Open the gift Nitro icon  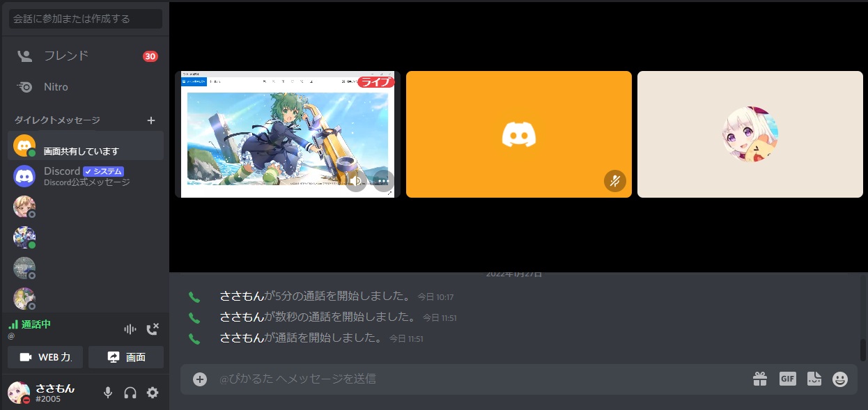pos(759,379)
